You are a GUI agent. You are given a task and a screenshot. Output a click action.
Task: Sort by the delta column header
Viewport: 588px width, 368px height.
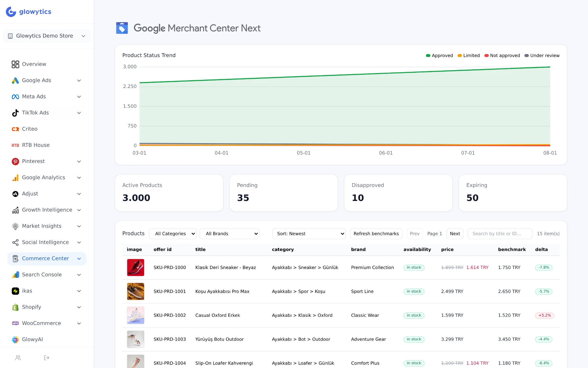click(541, 250)
